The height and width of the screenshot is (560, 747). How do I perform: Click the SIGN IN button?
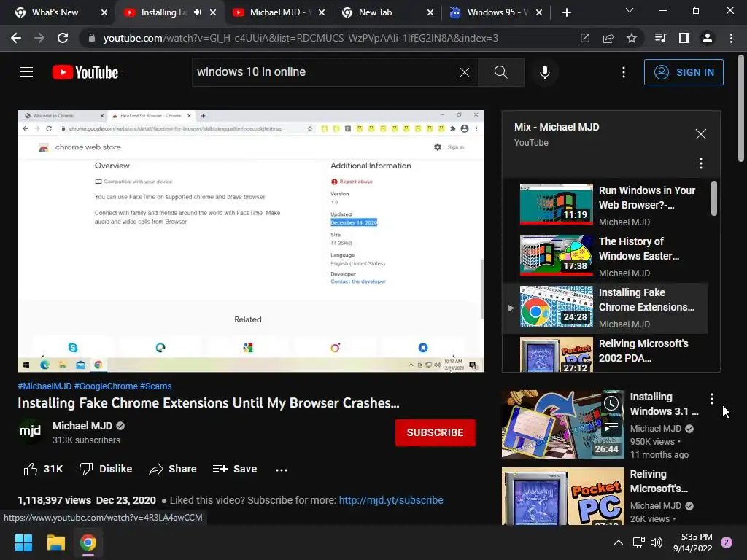pos(684,72)
